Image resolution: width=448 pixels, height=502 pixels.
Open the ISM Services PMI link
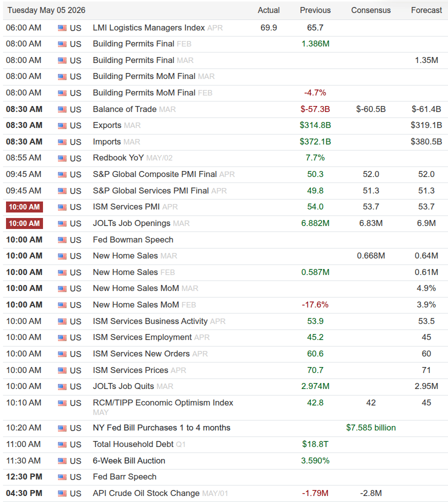(x=126, y=207)
